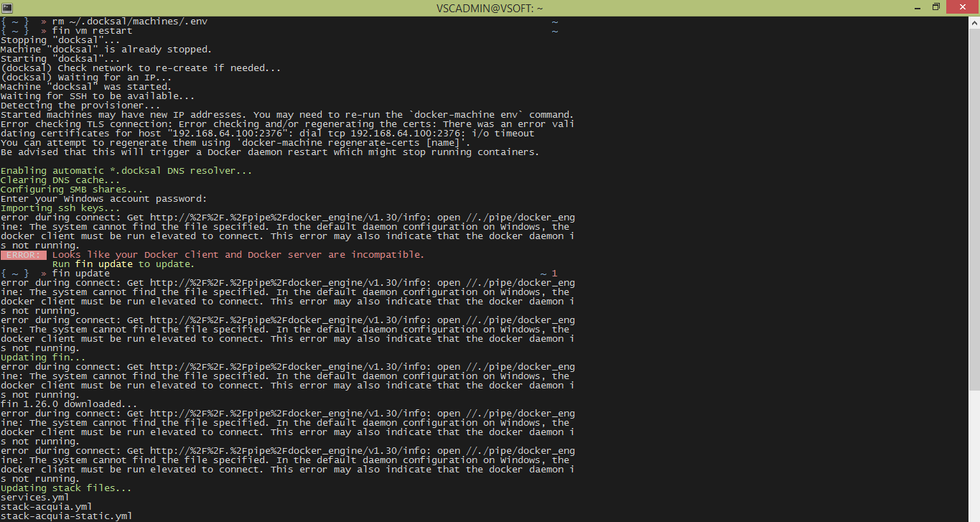Select the stack-acquia.yml file name
Viewport: 980px width, 522px height.
(46, 506)
